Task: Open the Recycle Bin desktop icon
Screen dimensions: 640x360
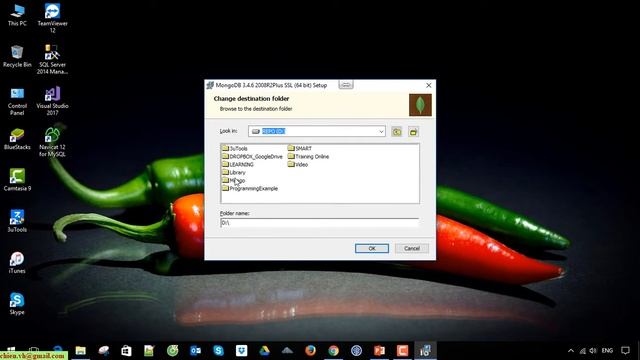Action: tap(17, 56)
